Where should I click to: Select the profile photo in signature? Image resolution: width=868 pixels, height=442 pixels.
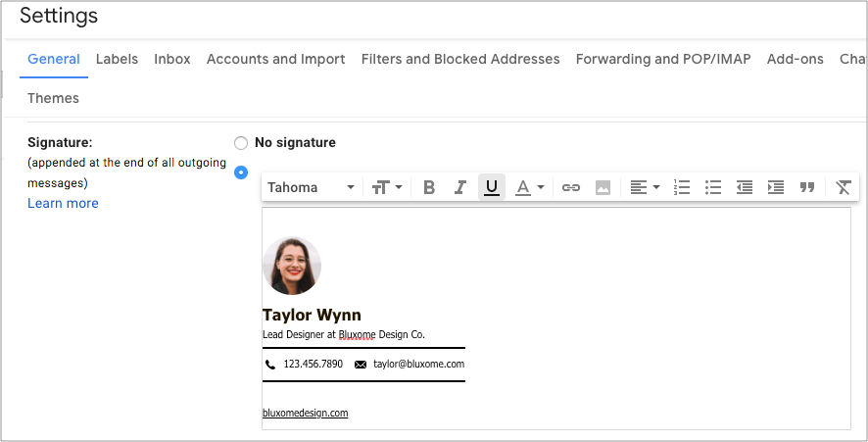[x=292, y=266]
